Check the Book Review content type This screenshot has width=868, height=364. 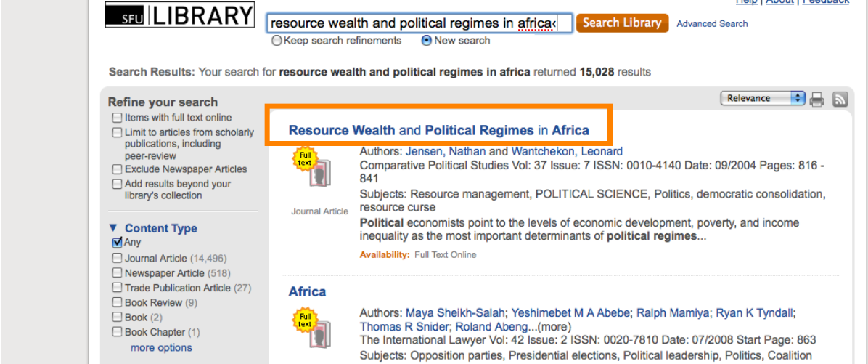117,302
